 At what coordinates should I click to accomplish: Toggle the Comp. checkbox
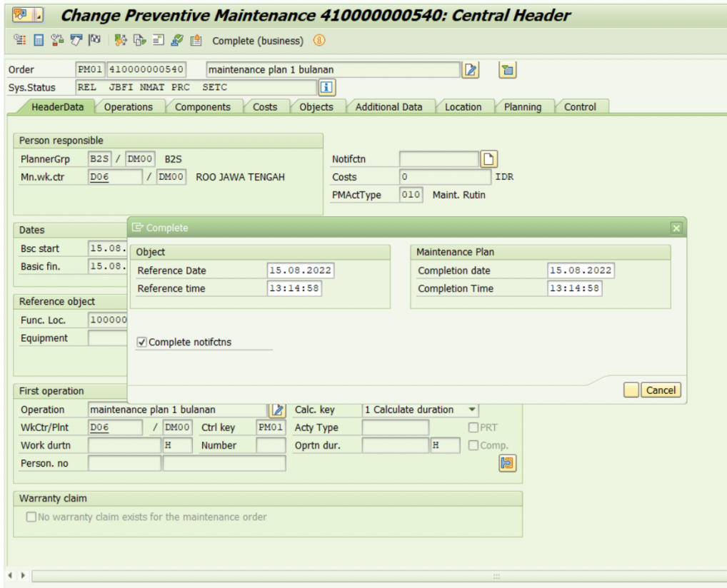(x=473, y=445)
